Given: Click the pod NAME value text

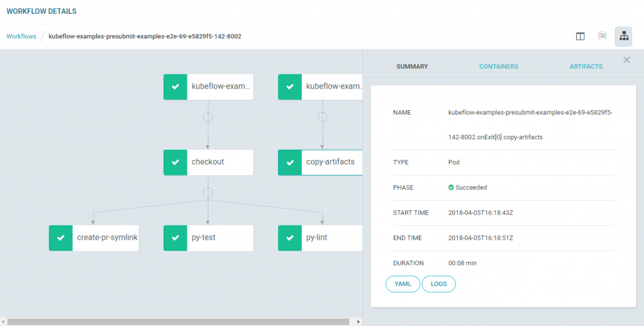Looking at the screenshot, I should 530,125.
